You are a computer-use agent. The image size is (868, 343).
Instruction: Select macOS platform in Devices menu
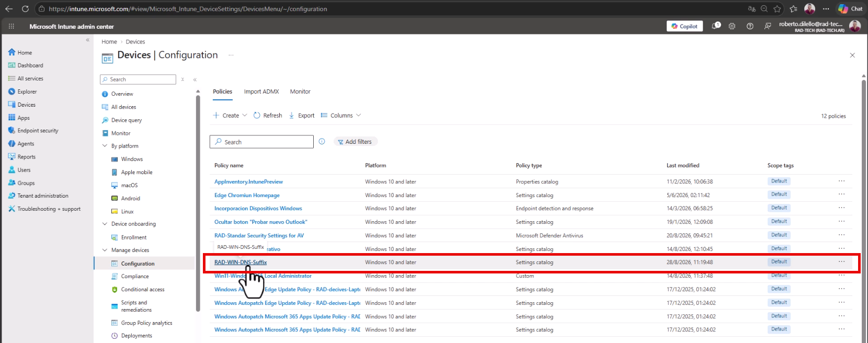[124, 185]
